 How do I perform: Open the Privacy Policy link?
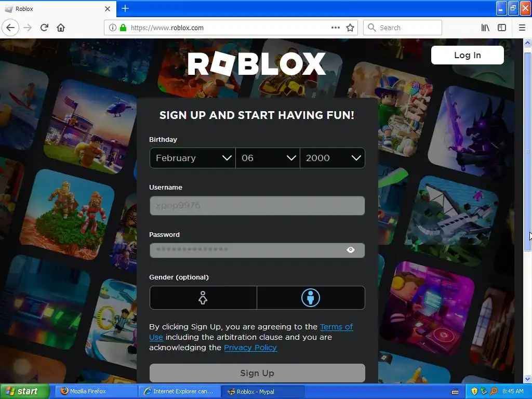[x=250, y=348]
